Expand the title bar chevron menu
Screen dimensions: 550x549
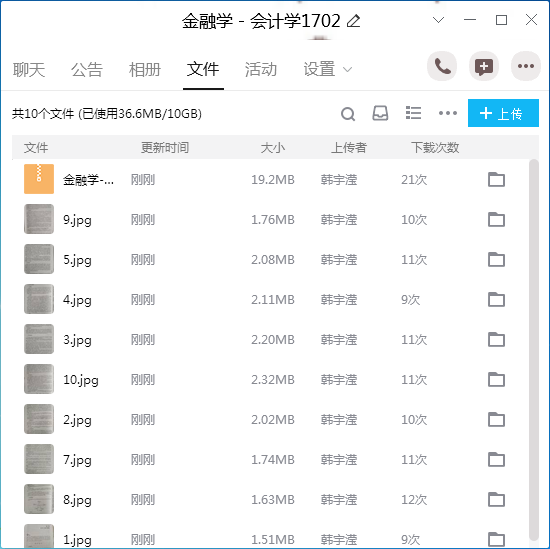(x=438, y=20)
